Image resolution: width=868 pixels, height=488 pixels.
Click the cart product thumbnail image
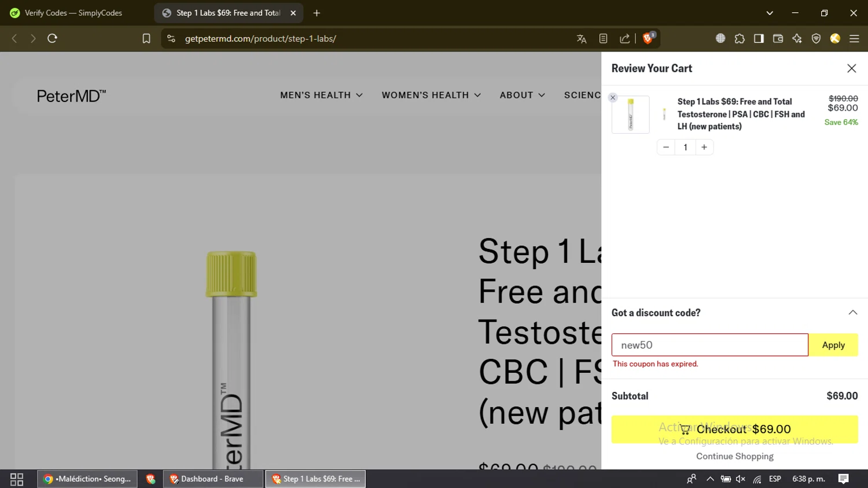click(631, 115)
